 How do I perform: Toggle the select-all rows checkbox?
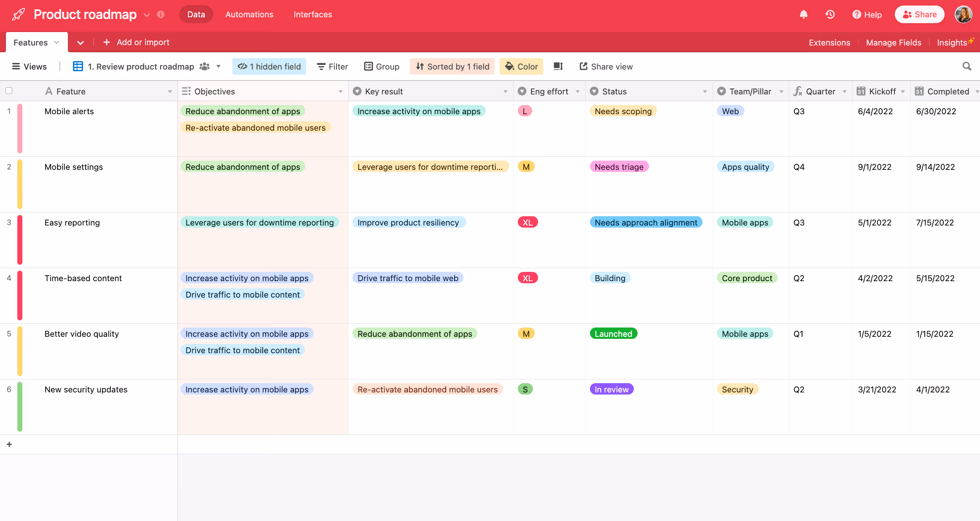9,91
